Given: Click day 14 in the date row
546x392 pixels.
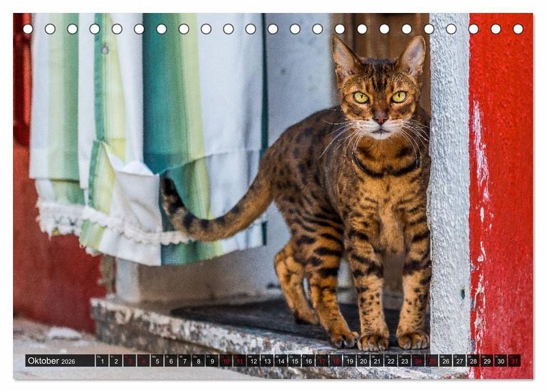Looking at the screenshot, I should tap(281, 361).
